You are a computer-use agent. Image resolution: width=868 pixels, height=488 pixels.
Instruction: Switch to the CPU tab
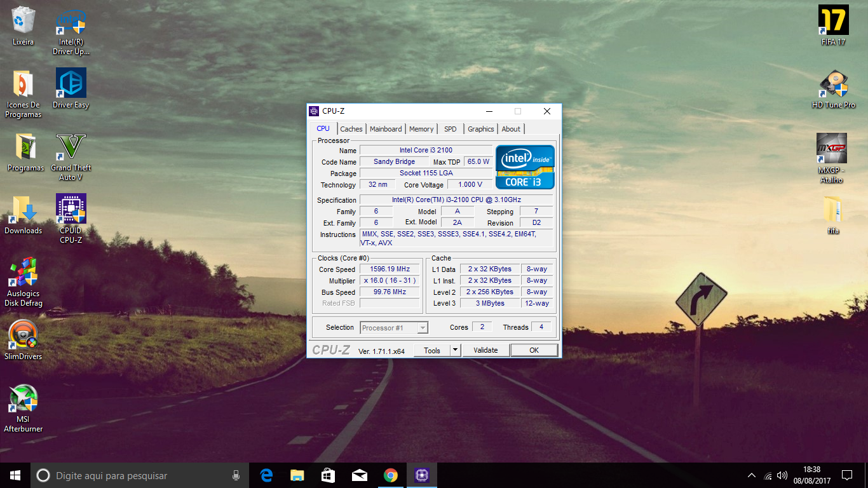click(323, 128)
